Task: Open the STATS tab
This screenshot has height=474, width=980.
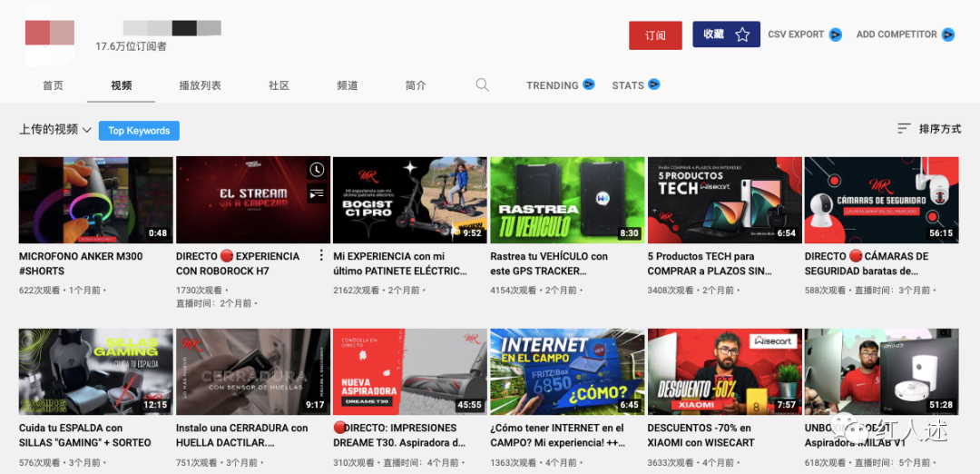Action: click(628, 85)
